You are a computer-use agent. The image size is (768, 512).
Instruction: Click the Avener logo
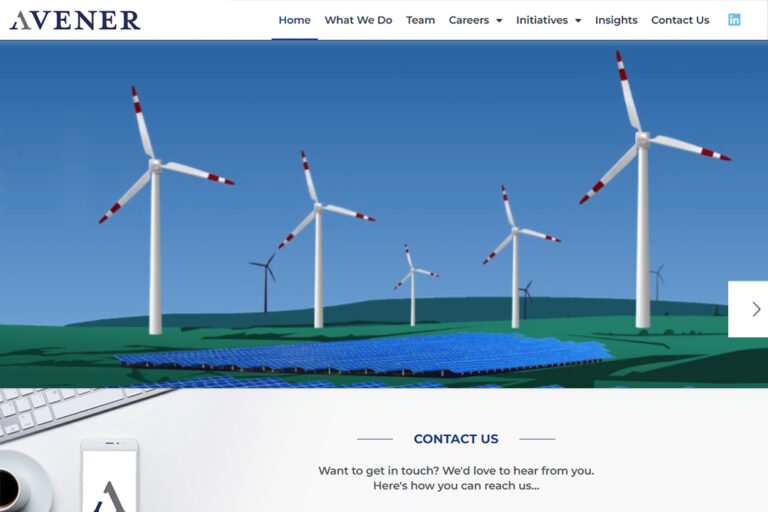pos(75,20)
